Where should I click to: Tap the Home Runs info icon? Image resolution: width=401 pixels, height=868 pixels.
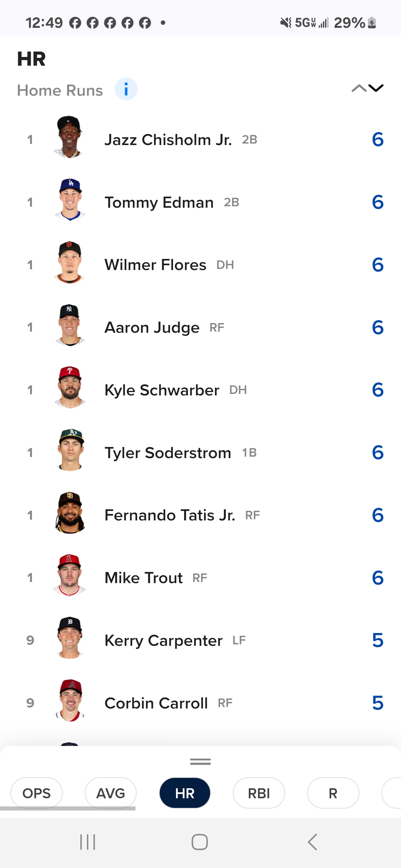pos(126,89)
